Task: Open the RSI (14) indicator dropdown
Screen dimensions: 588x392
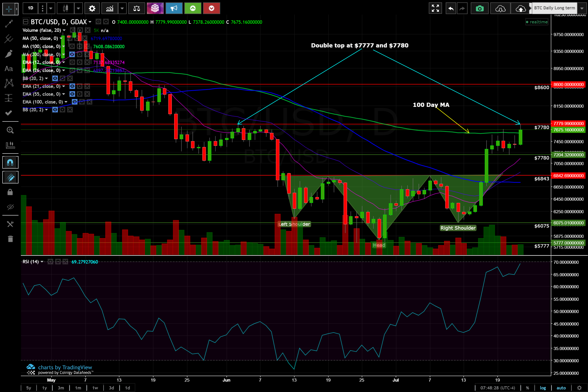Action: coord(42,262)
